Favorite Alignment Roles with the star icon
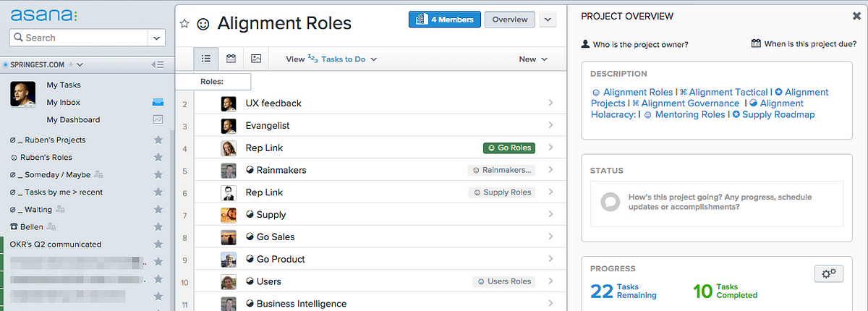868x311 pixels. (x=184, y=23)
